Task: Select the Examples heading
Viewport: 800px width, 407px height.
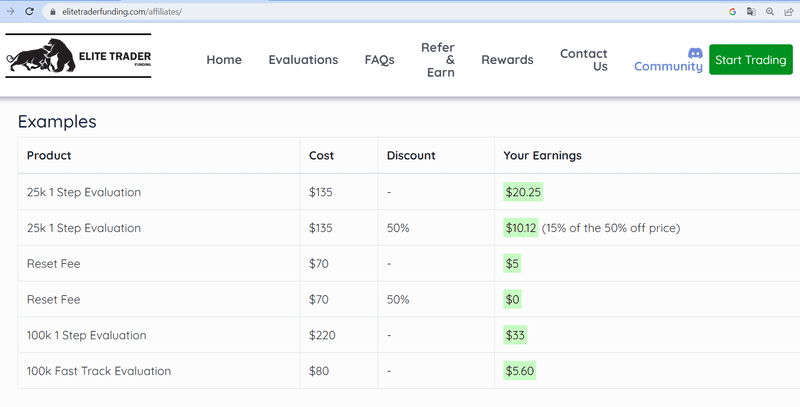Action: [57, 121]
